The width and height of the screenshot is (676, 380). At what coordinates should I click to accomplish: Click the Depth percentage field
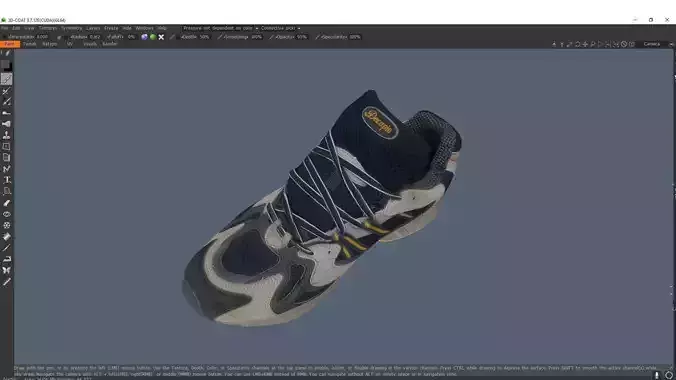[204, 37]
